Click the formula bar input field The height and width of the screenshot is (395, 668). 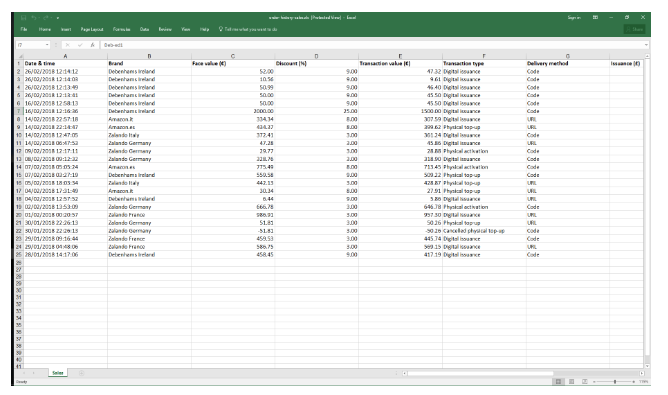click(x=371, y=45)
